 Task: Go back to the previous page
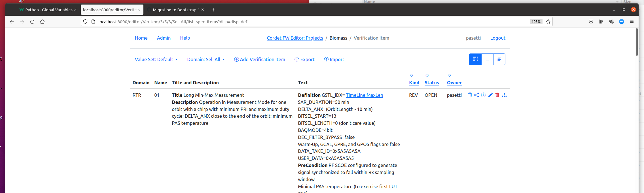click(x=12, y=22)
